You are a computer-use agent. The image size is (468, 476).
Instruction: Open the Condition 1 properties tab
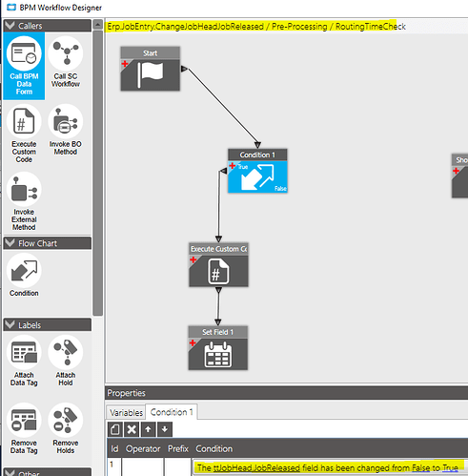[172, 412]
